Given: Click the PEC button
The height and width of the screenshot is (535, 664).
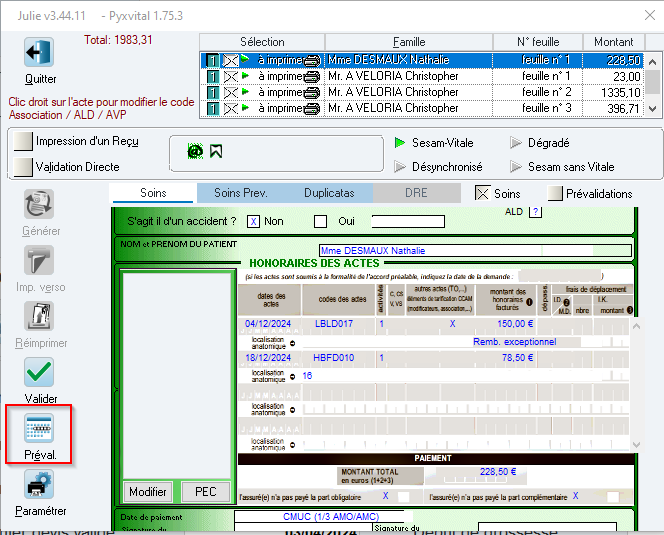Looking at the screenshot, I should point(206,492).
